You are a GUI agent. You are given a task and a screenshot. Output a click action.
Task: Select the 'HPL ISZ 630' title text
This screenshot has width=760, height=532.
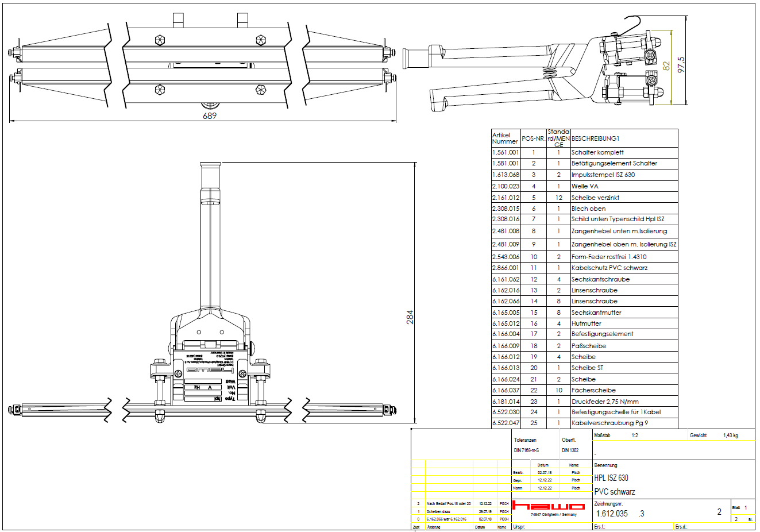(611, 478)
